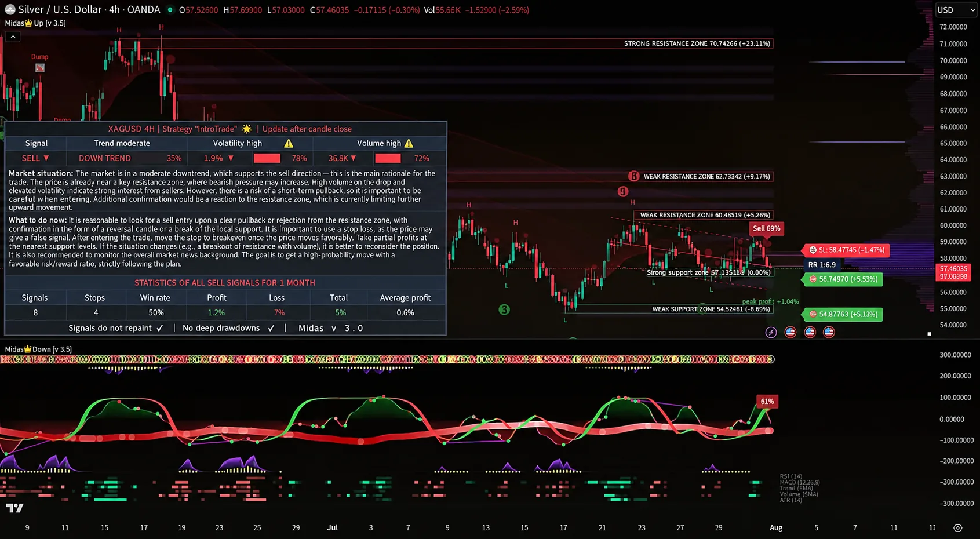The height and width of the screenshot is (539, 980).
Task: Click the green market status dot
Action: 170,10
